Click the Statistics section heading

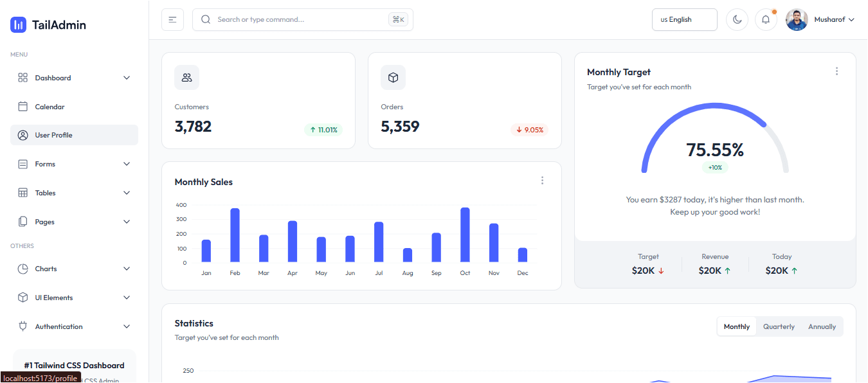pyautogui.click(x=194, y=323)
